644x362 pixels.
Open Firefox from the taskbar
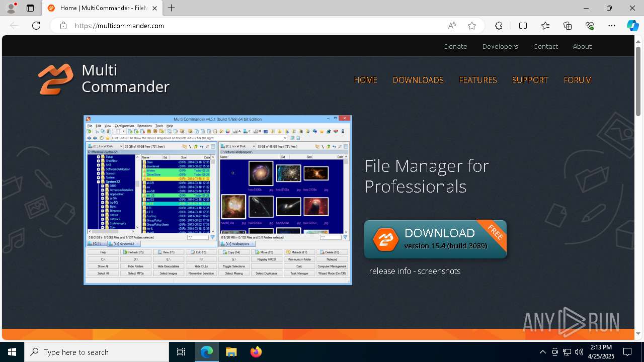point(256,352)
